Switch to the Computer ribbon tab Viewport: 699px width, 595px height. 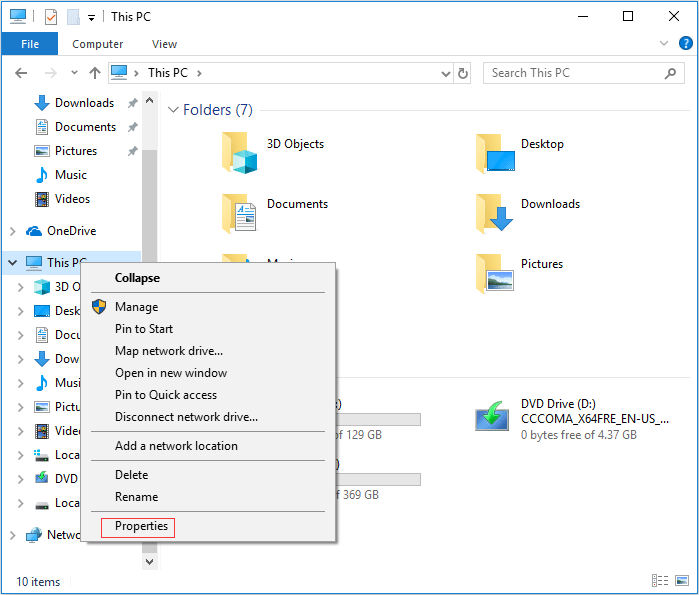point(98,44)
